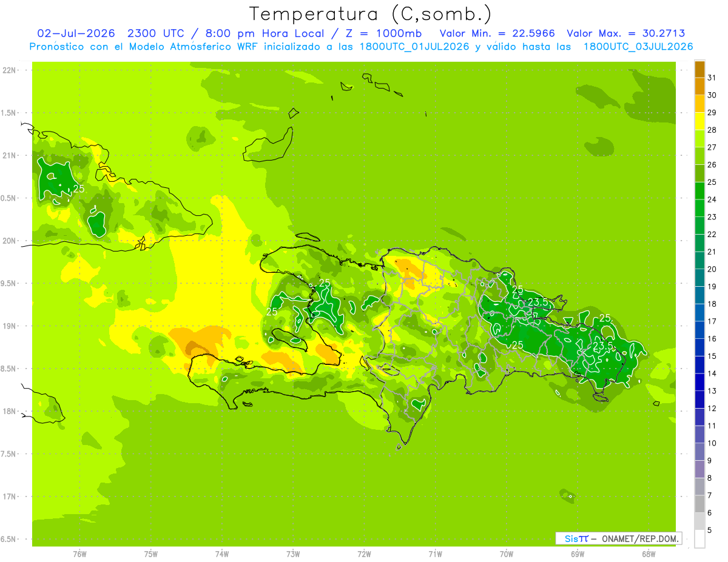Click the "69W" longitude label
The height and width of the screenshot is (562, 728).
(578, 554)
